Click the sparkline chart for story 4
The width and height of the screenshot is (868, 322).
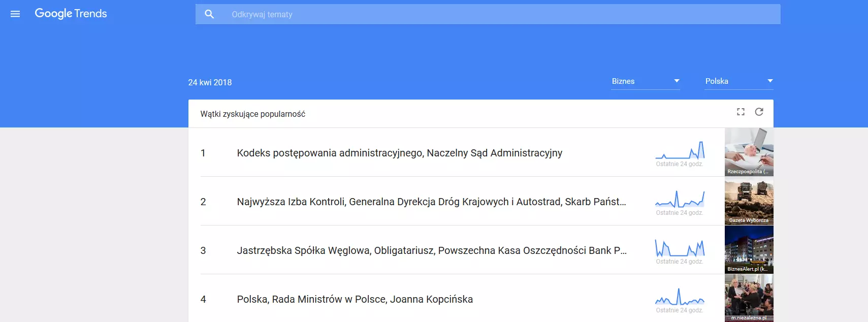pos(680,297)
